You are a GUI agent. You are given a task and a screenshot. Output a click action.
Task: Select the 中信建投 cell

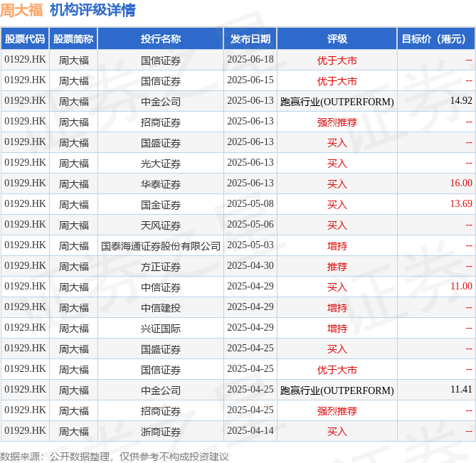[161, 308]
